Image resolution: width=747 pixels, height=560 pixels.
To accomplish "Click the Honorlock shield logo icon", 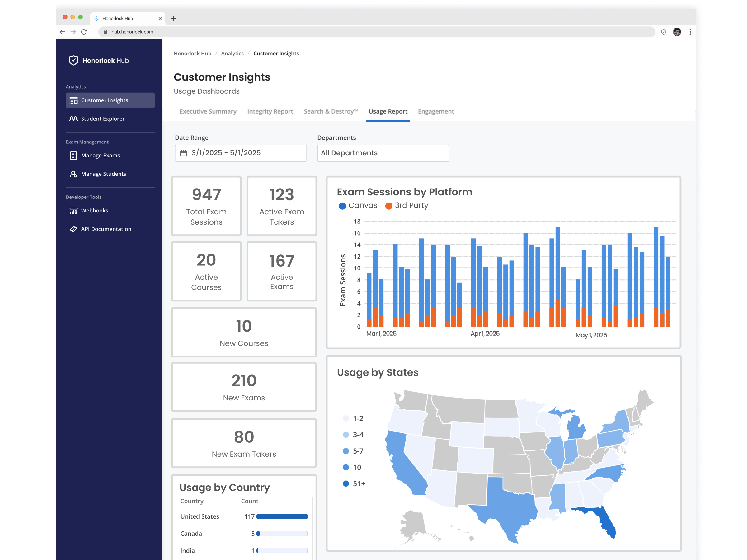I will point(73,60).
